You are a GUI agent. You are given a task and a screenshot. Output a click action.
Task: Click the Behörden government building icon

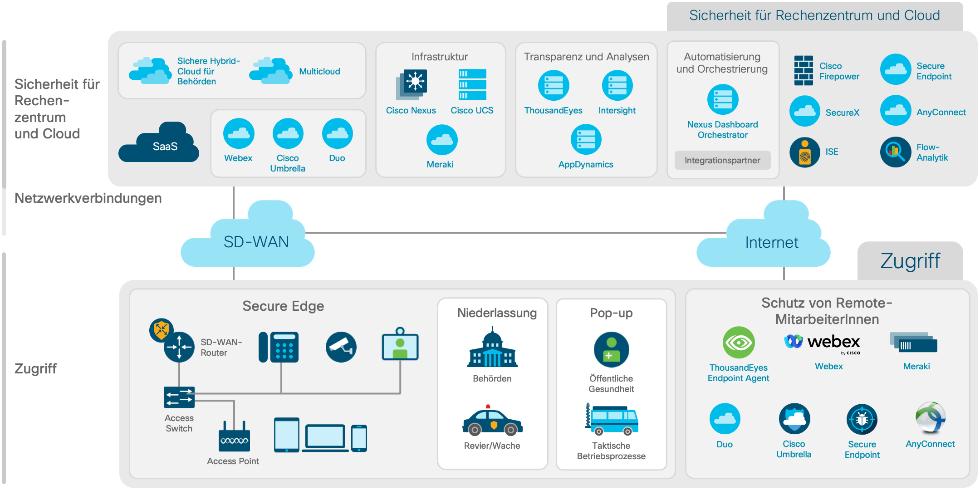pyautogui.click(x=493, y=347)
